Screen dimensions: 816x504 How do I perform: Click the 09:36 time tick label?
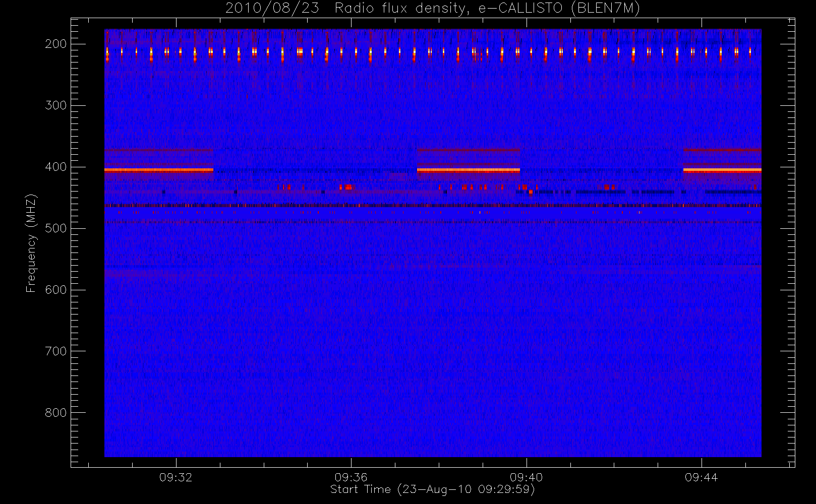click(x=351, y=477)
